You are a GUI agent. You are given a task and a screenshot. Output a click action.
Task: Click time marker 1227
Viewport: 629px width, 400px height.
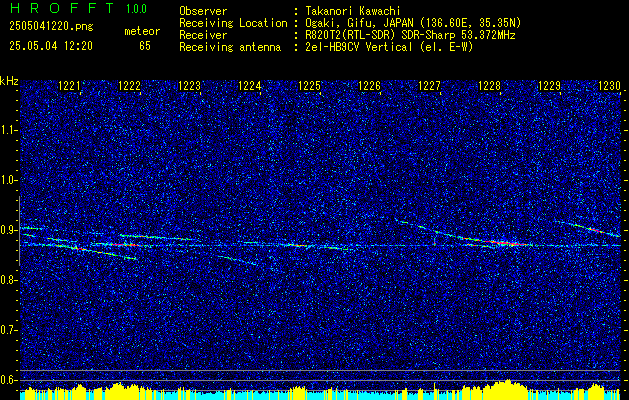click(x=430, y=86)
